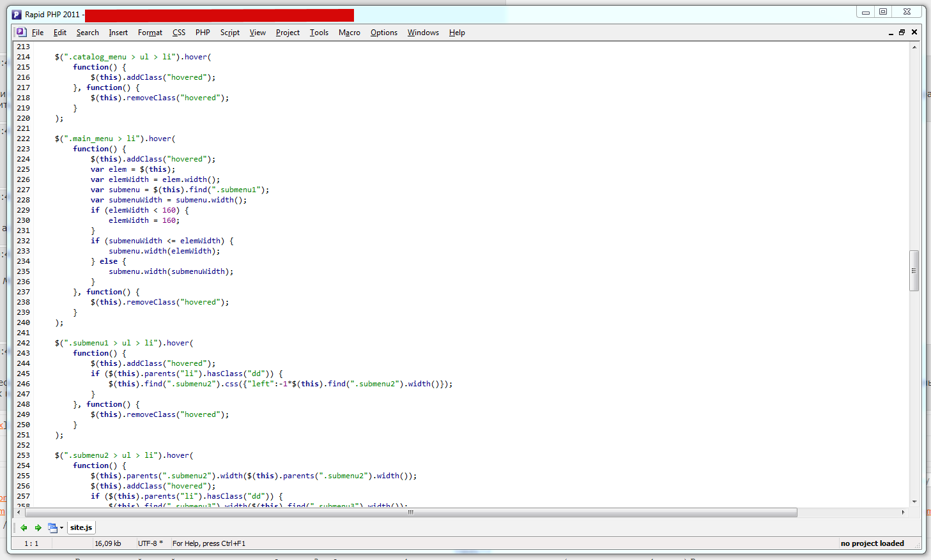The image size is (931, 560).
Task: Open the Macro menu
Action: pos(349,33)
